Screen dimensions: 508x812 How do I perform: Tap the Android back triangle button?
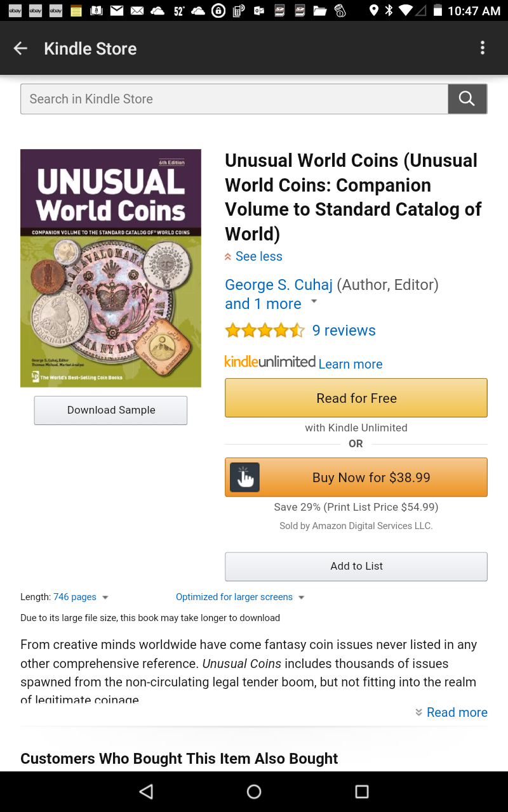146,792
